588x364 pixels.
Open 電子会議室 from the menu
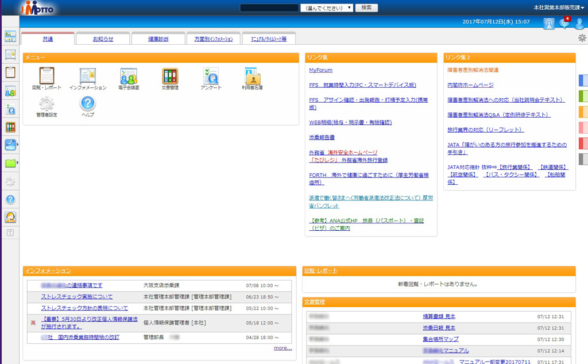tap(129, 76)
